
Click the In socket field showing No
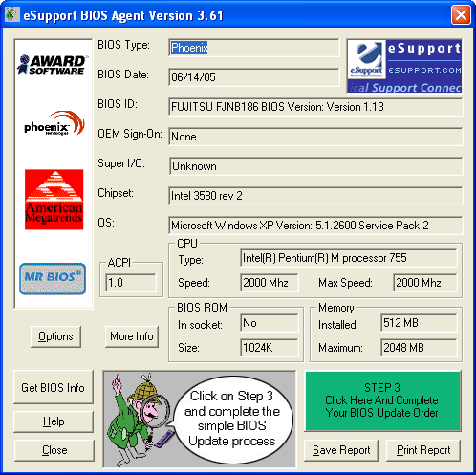[270, 323]
